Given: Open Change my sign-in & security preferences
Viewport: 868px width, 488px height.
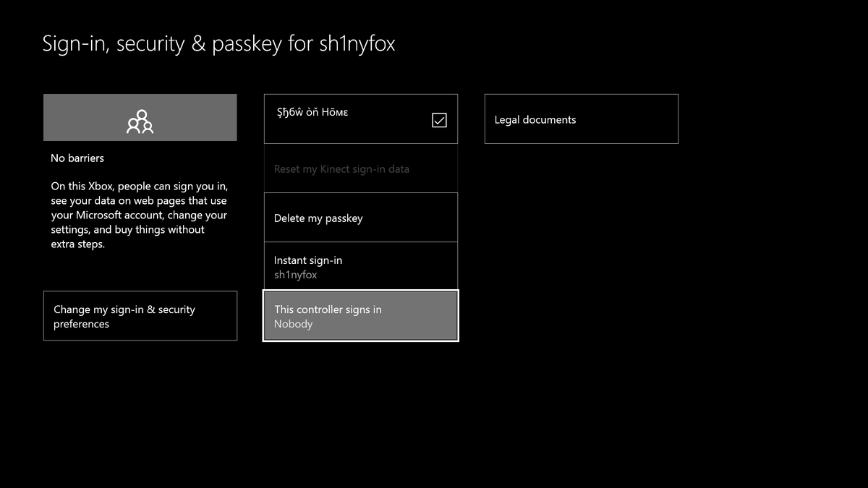Looking at the screenshot, I should pos(140,316).
